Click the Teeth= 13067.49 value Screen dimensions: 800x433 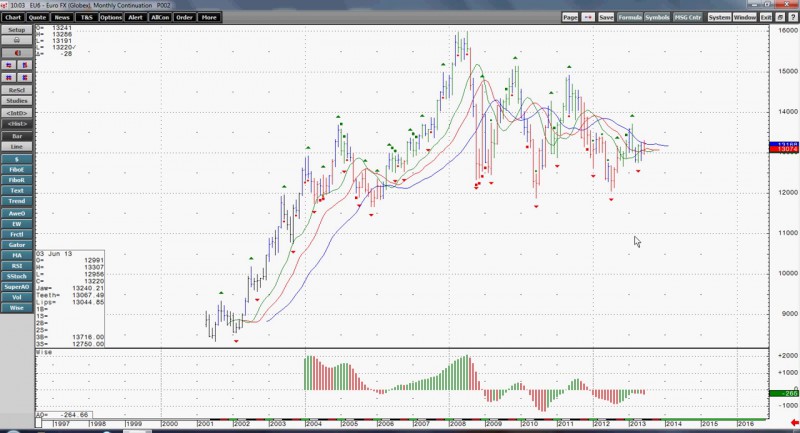point(70,295)
